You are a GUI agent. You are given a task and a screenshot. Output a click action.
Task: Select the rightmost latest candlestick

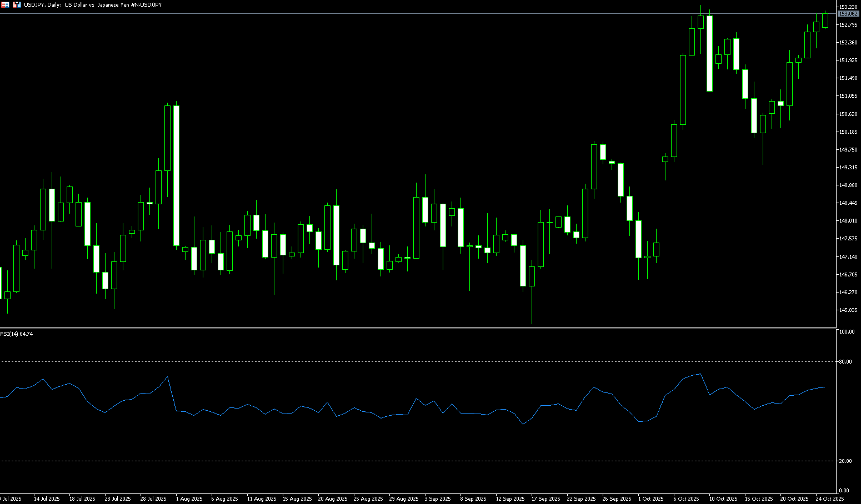(x=825, y=21)
